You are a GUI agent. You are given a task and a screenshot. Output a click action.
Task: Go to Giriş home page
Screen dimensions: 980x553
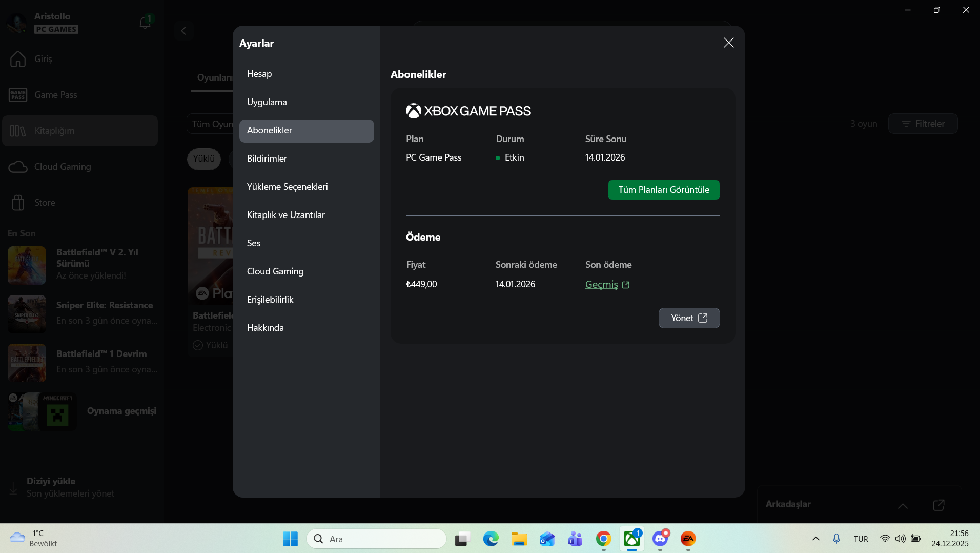pyautogui.click(x=79, y=59)
